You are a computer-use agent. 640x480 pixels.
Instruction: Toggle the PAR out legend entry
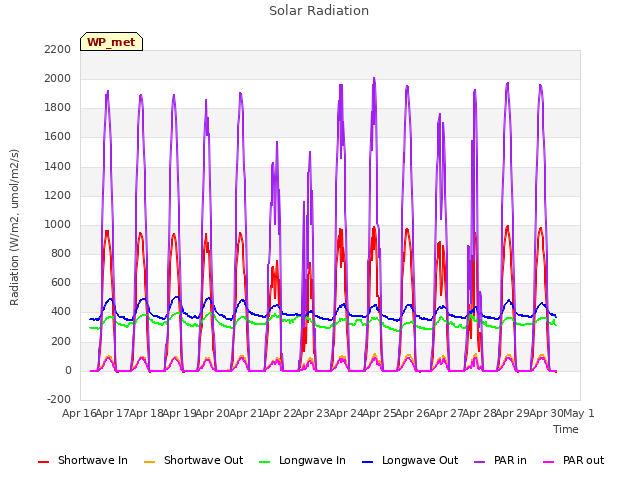[573, 460]
